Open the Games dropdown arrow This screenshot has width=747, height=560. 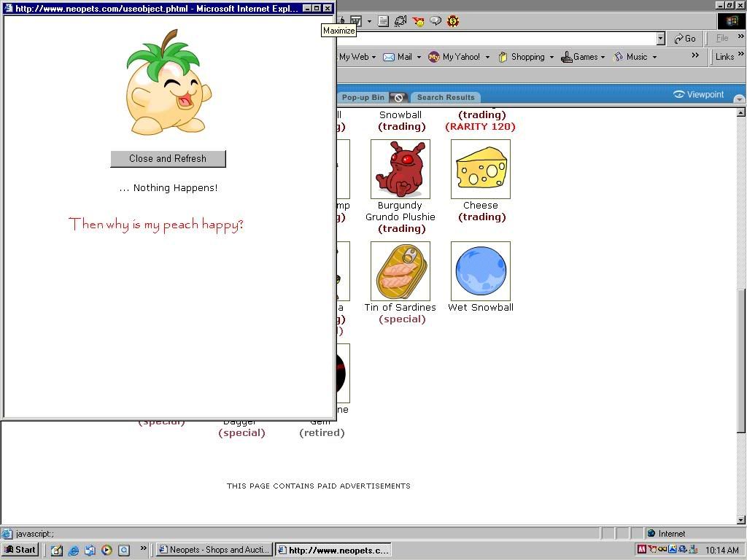click(x=603, y=57)
